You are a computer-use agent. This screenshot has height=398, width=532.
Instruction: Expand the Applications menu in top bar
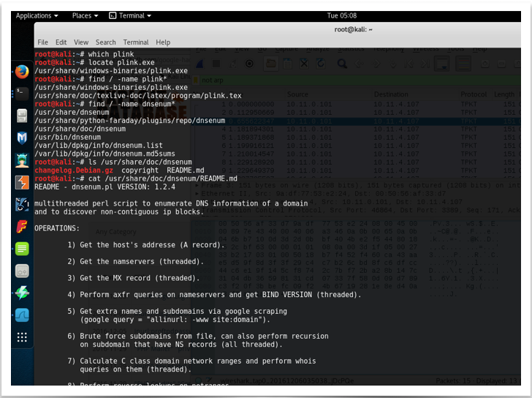37,15
